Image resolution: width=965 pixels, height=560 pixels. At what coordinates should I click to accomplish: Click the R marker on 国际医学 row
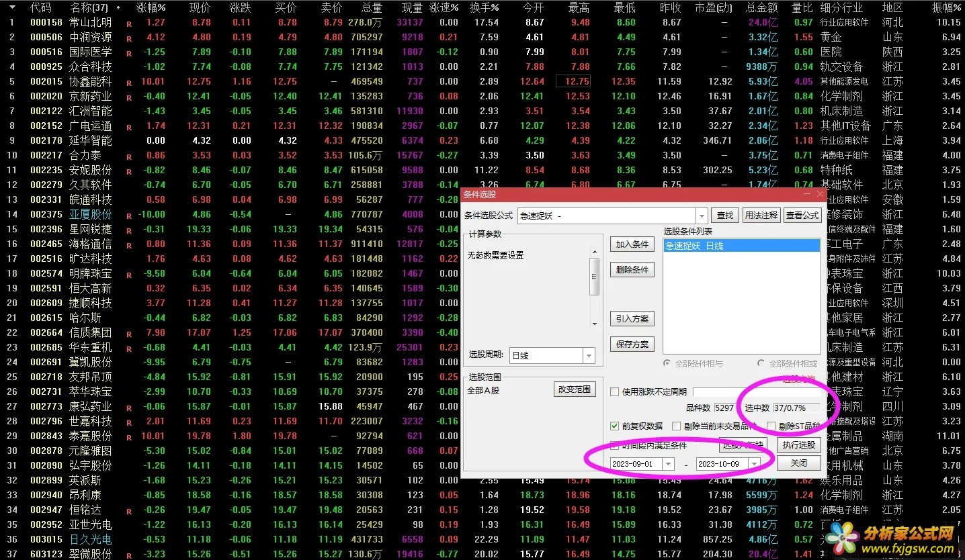129,53
